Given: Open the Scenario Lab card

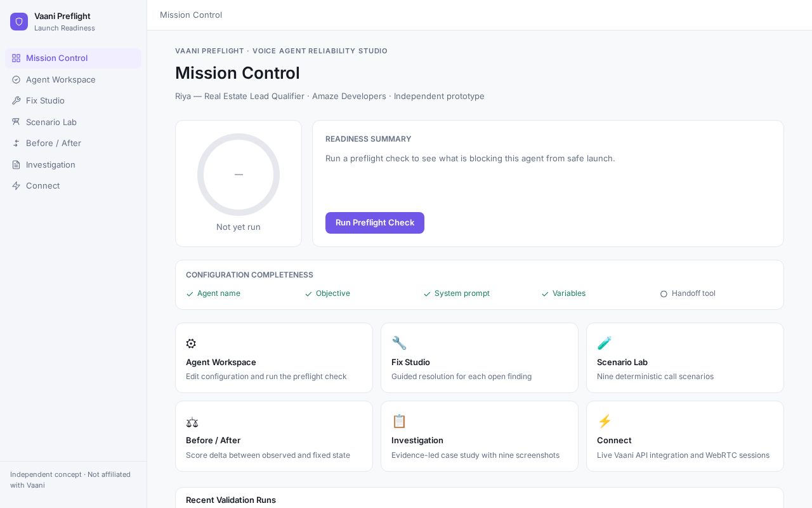Looking at the screenshot, I should pyautogui.click(x=685, y=358).
